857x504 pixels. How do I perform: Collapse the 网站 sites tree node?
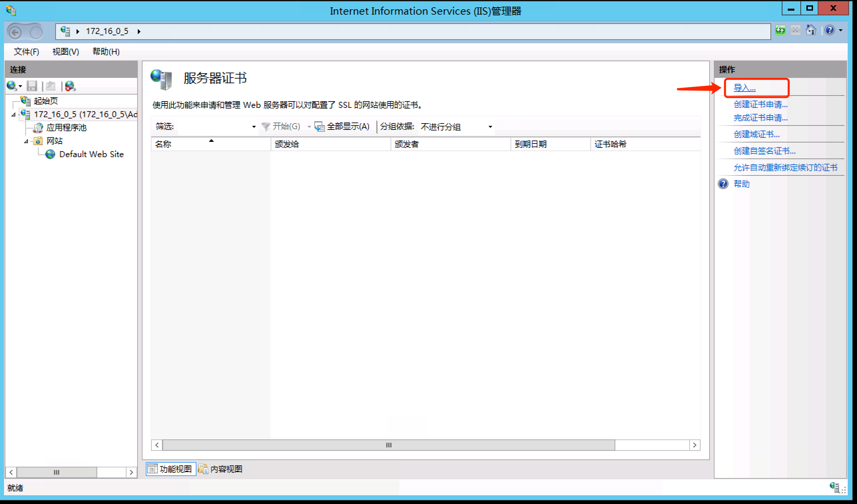click(26, 141)
